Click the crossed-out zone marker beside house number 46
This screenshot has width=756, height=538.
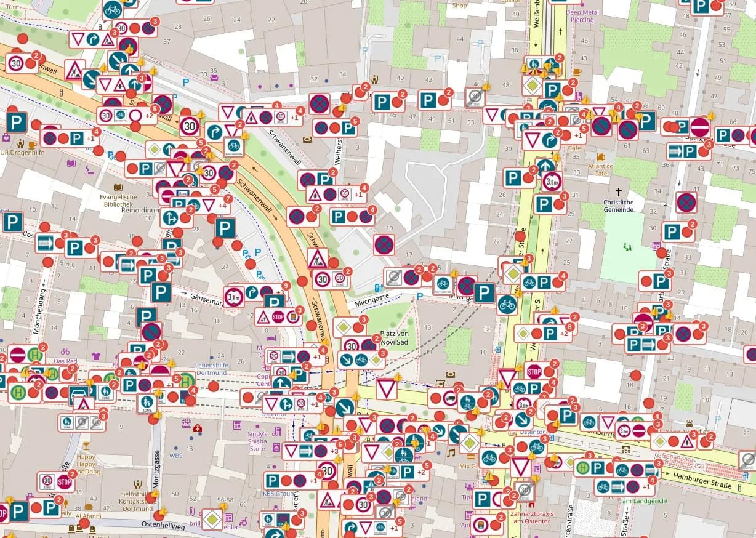tap(475, 97)
